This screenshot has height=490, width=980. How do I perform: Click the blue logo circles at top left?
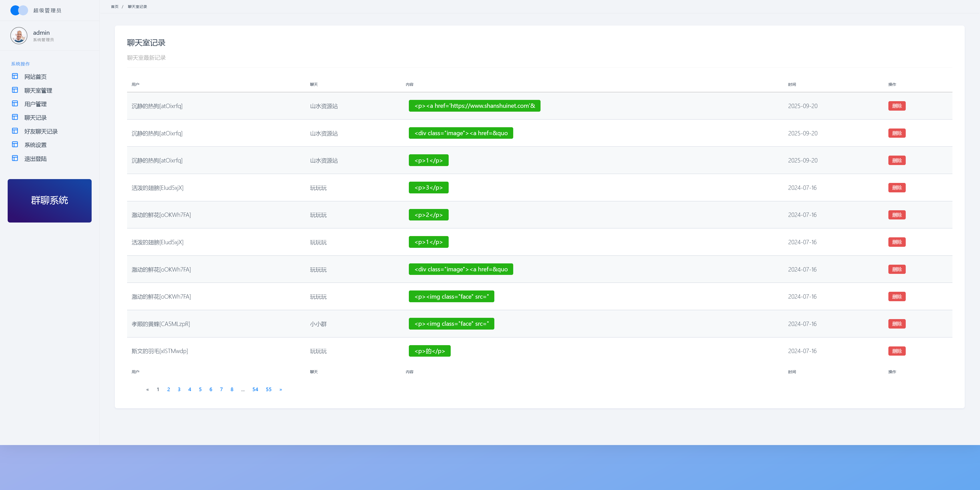(x=19, y=10)
